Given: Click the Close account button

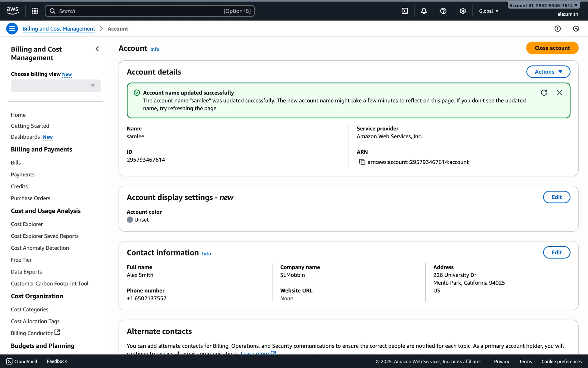Looking at the screenshot, I should (552, 48).
